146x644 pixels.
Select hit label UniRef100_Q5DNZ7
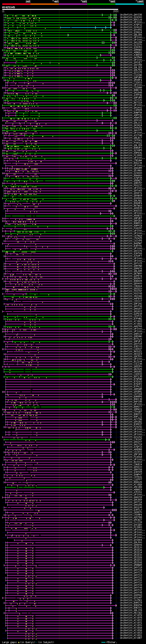pyautogui.click(x=131, y=180)
